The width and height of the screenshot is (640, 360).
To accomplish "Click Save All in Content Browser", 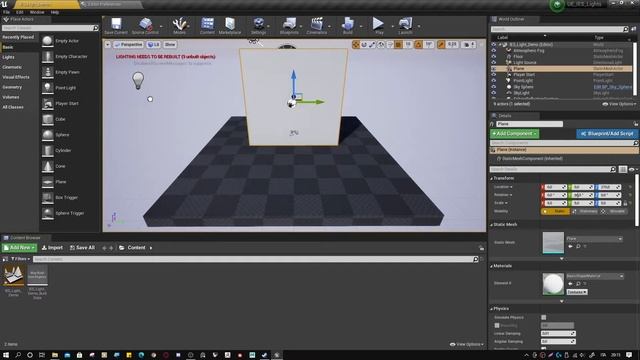I will click(x=82, y=248).
